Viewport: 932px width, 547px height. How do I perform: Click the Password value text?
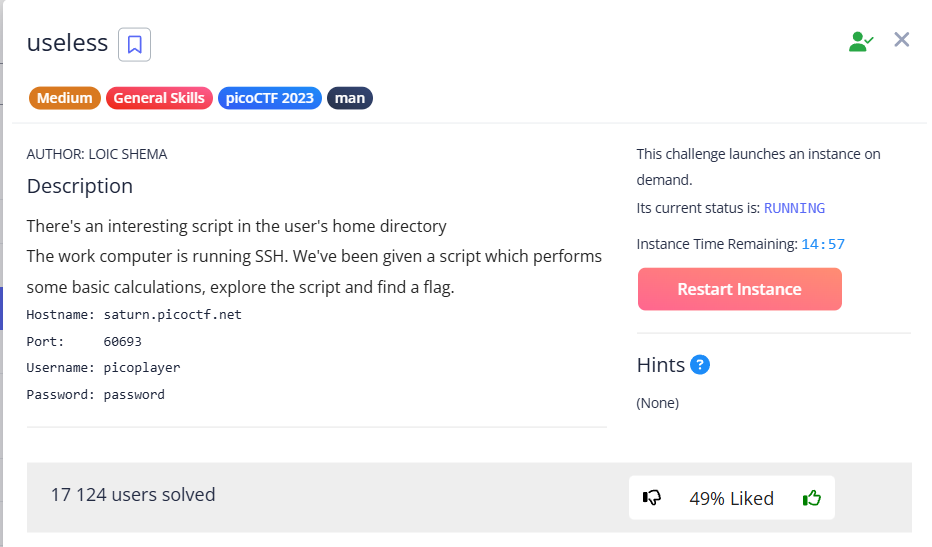tap(134, 394)
